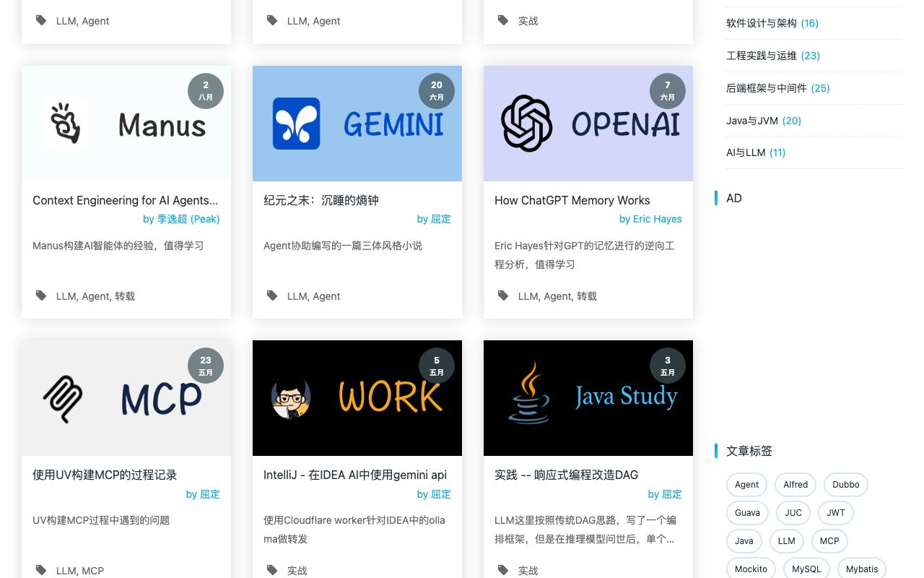924x578 pixels.
Task: Click the tag icon in the Context Engineering card
Action: (x=41, y=296)
